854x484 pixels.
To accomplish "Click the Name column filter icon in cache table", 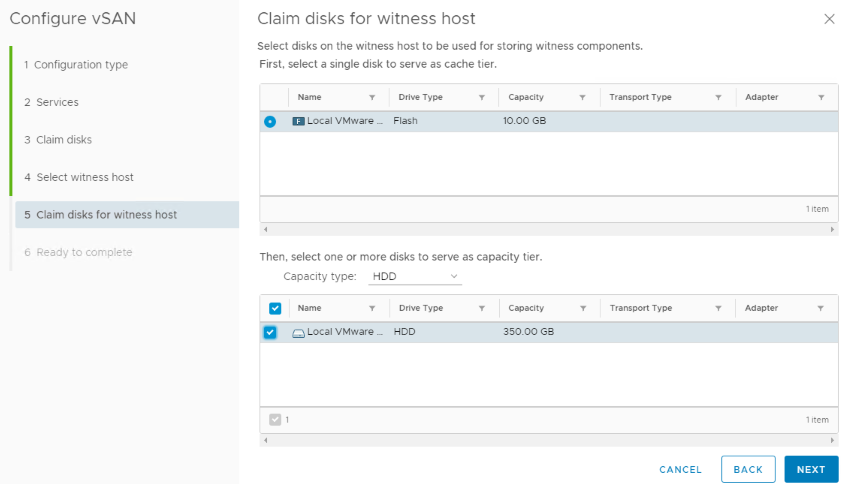I will coord(372,98).
